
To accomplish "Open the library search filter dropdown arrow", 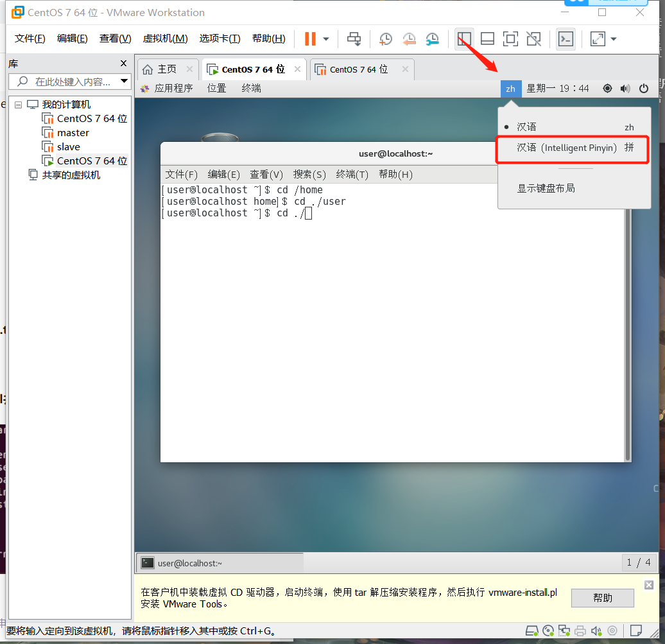I will tap(125, 81).
